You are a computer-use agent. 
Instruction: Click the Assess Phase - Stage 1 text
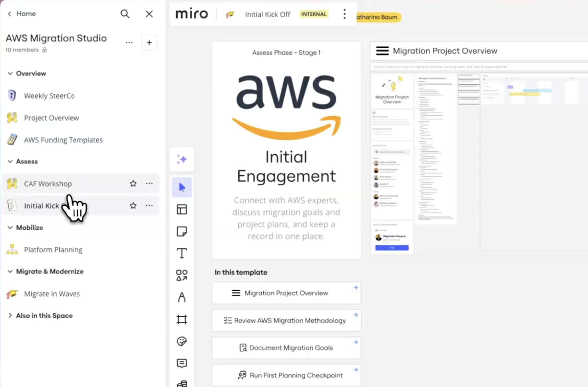coord(286,53)
